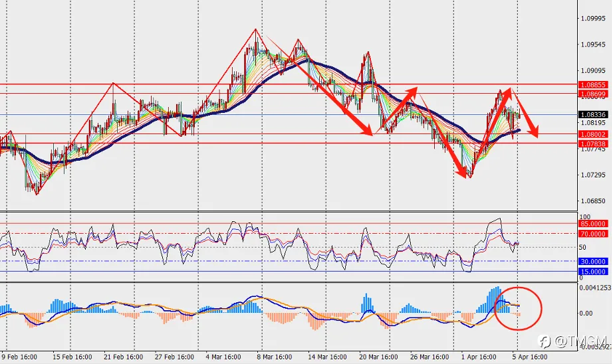Click the 1.08195 price axis label
Screen dimensions: 613x364
point(593,123)
